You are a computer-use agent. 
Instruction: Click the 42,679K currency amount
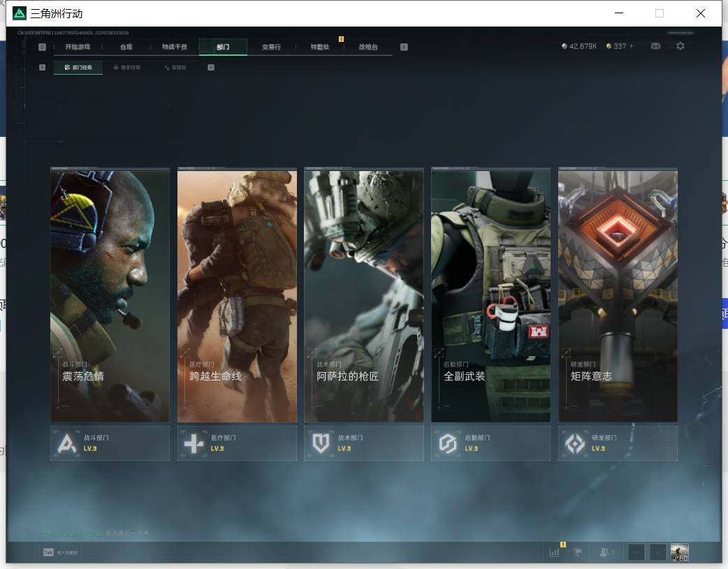click(x=583, y=46)
